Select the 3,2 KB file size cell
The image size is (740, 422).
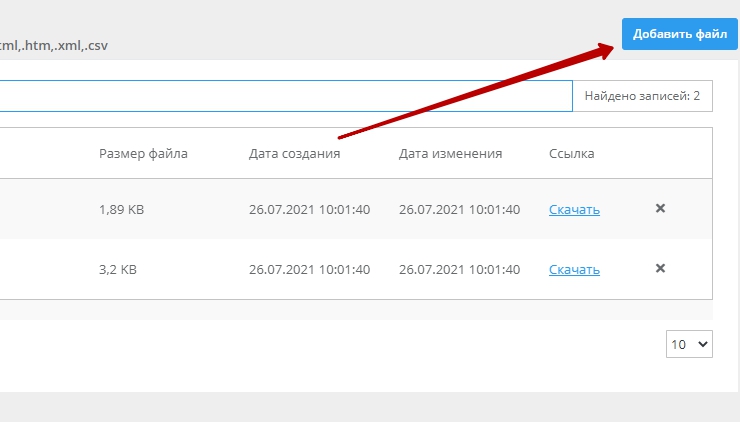coord(117,270)
